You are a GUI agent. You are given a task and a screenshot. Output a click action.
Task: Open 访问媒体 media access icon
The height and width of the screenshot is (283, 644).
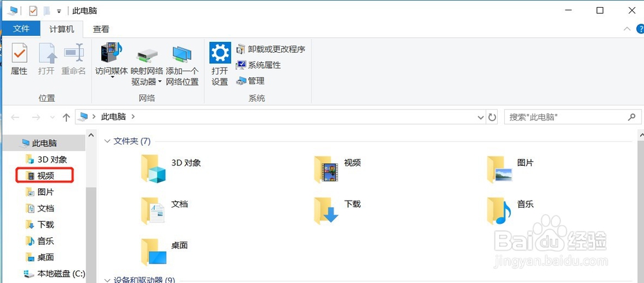click(111, 53)
